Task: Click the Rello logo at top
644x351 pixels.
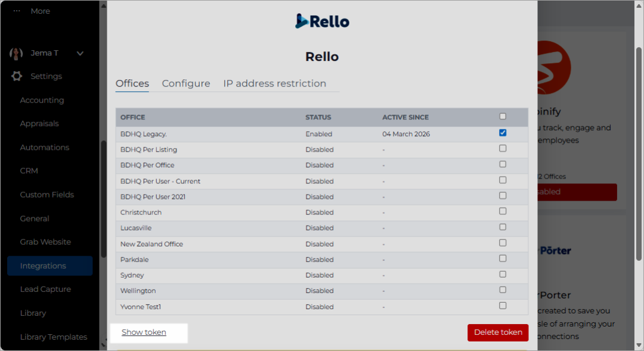Action: pos(322,21)
